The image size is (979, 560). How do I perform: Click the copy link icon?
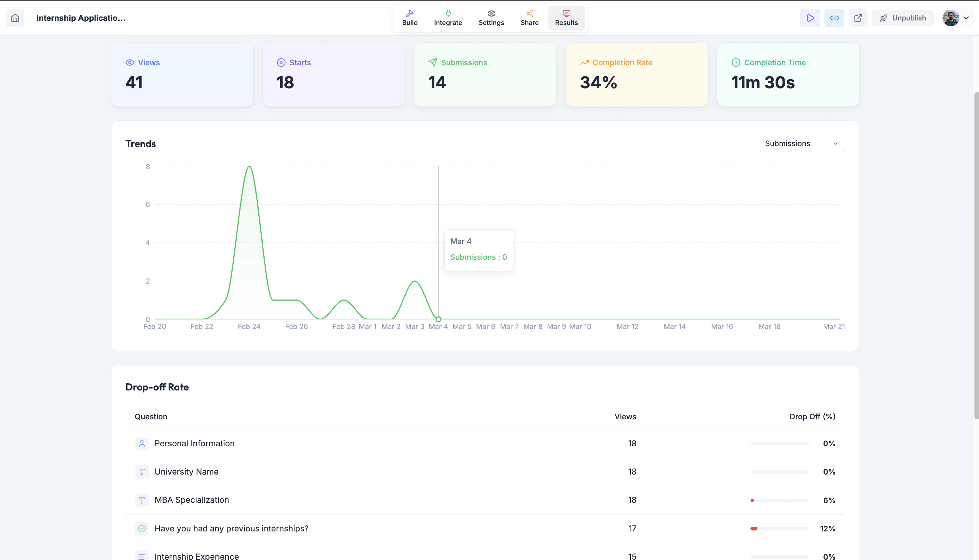pyautogui.click(x=834, y=18)
